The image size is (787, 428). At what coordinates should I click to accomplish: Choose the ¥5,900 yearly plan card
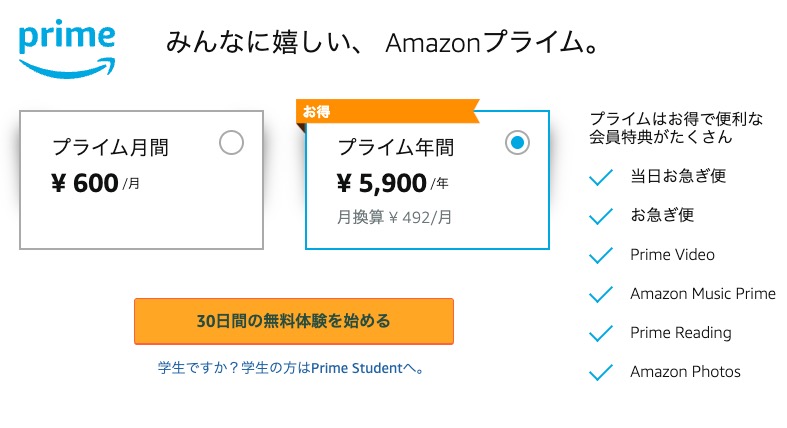click(427, 180)
